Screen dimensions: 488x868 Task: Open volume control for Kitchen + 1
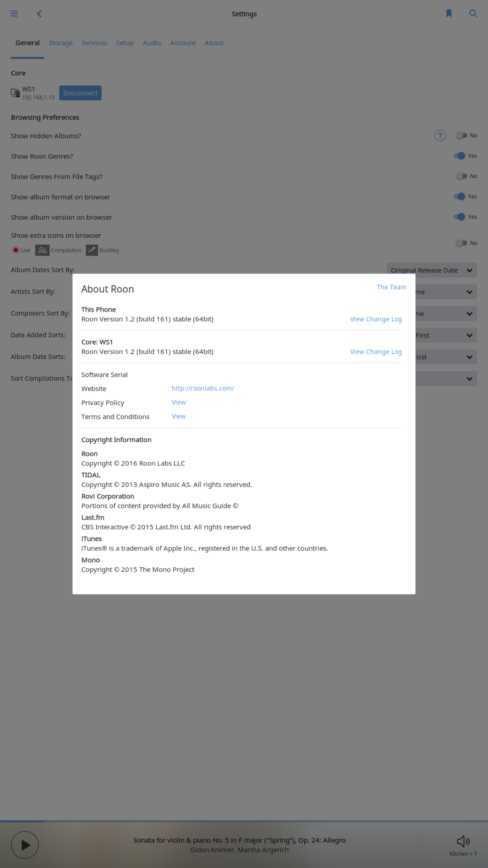(463, 841)
